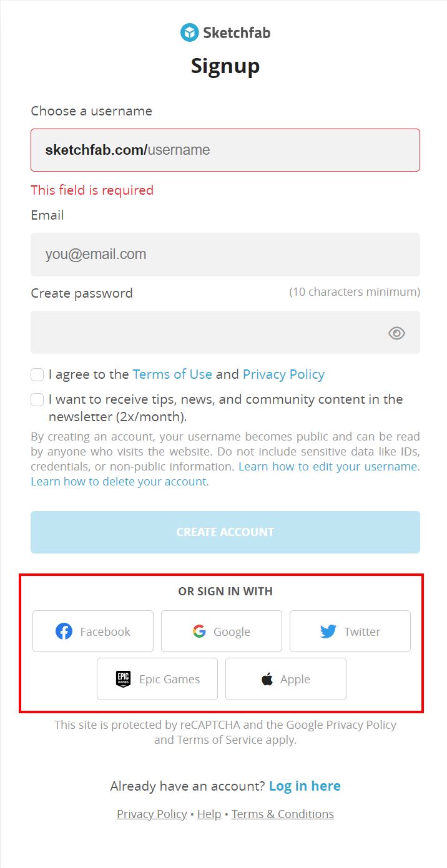Focus the username input field
Viewport: 447px width, 868px height.
[x=225, y=150]
